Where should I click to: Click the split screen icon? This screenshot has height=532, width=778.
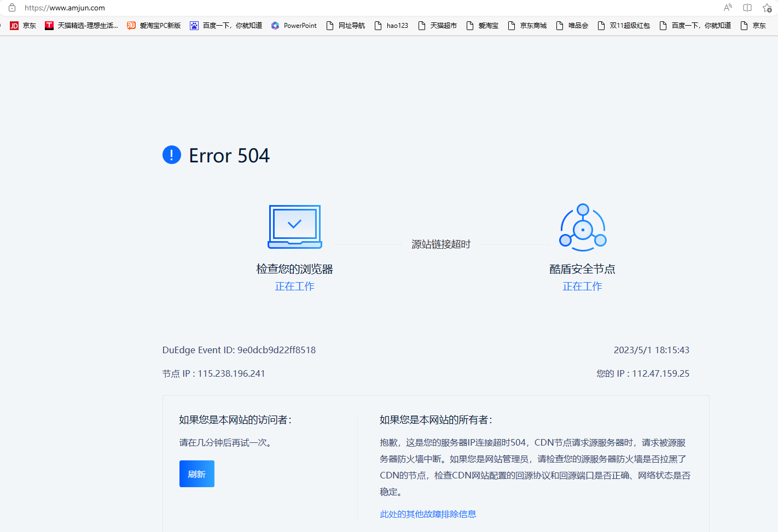747,8
